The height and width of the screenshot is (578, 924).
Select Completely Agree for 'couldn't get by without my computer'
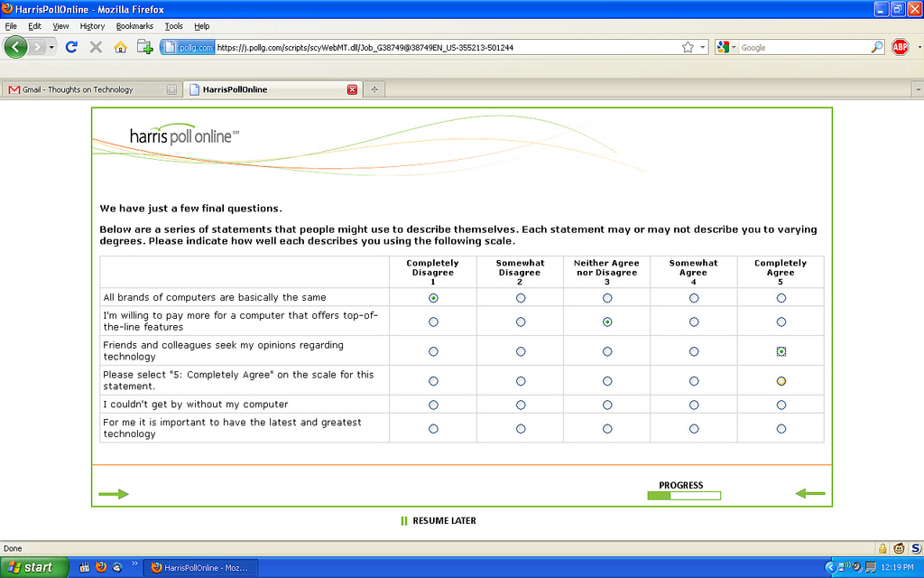click(781, 405)
